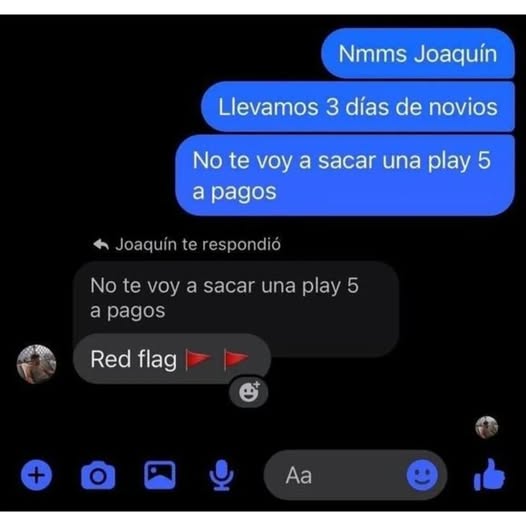Viewport: 526px width, 526px height.
Task: Select the Red flag message bubble
Action: pyautogui.click(x=172, y=359)
